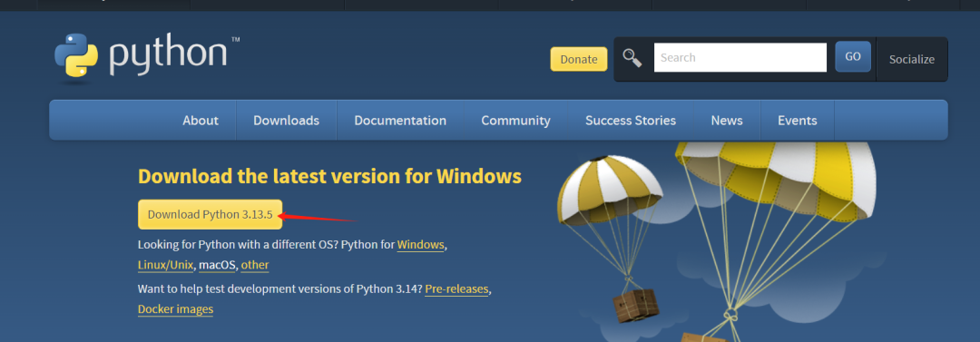Open the About menu
The width and height of the screenshot is (980, 342).
point(201,121)
